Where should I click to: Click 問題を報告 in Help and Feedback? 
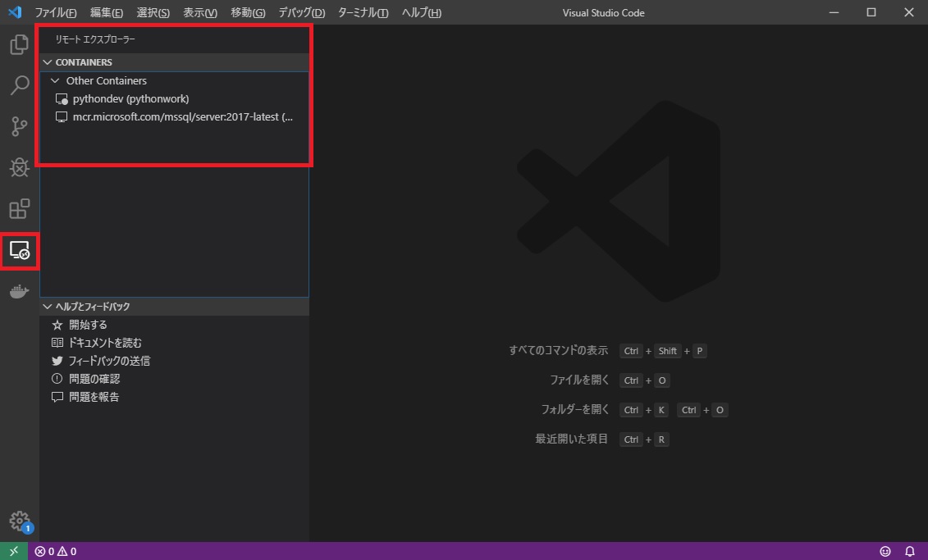[93, 396]
